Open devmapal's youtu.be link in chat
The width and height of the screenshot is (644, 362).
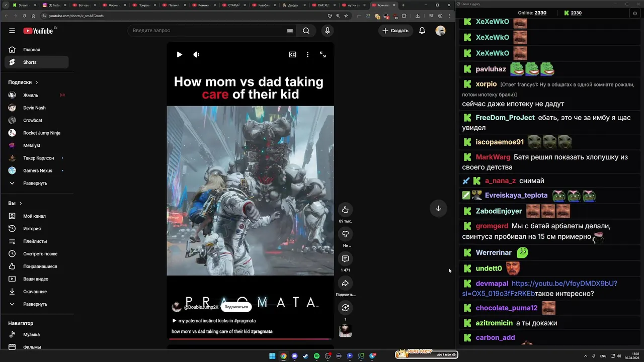pos(539,289)
